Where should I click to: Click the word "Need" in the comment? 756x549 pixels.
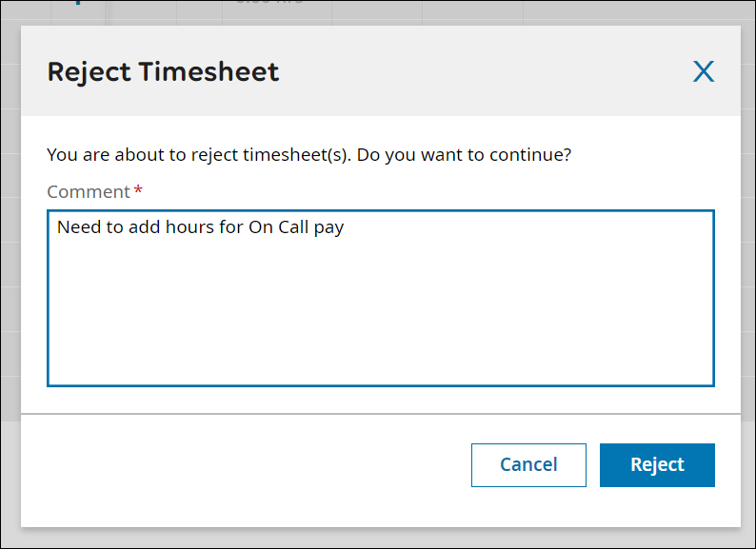(77, 227)
